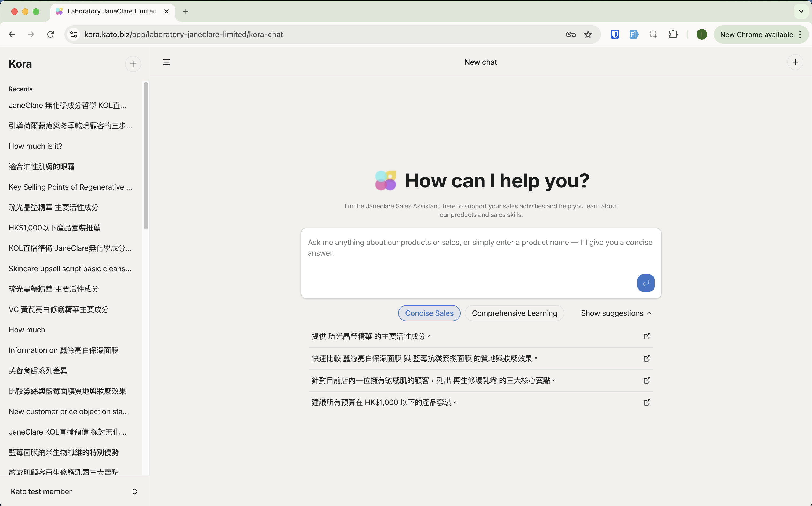Select suggestion '建議所有預算在 HK$1,000 以下的產品套裝'
This screenshot has height=506, width=812.
pos(481,402)
